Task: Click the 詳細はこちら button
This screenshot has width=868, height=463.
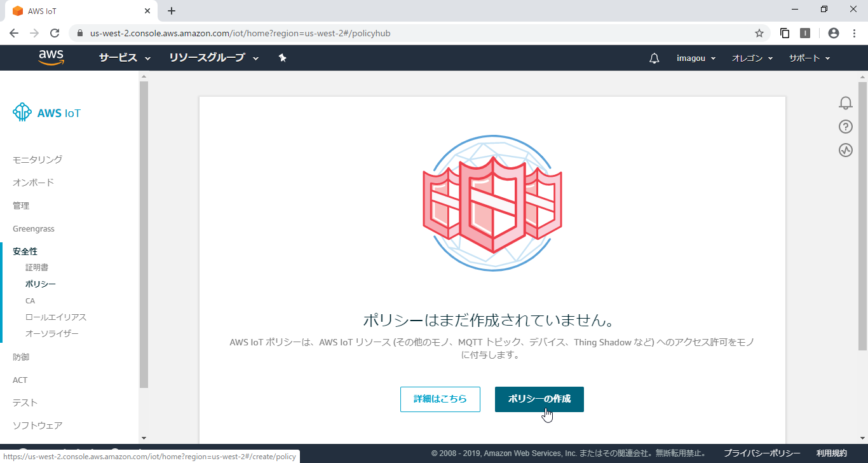Action: (x=440, y=399)
